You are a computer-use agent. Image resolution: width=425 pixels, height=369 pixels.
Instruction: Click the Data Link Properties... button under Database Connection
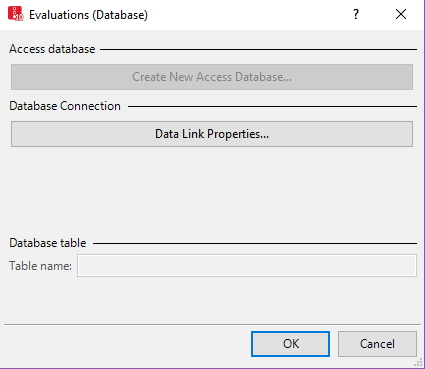(x=212, y=134)
